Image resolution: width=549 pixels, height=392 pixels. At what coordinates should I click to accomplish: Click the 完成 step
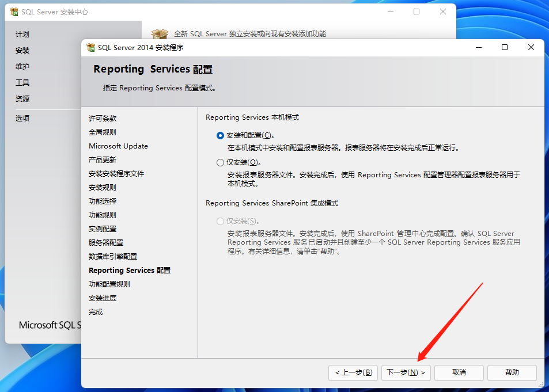click(x=96, y=312)
